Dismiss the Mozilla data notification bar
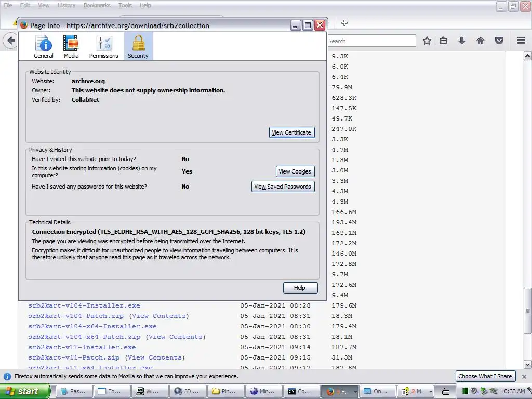532x399 pixels. [524, 377]
